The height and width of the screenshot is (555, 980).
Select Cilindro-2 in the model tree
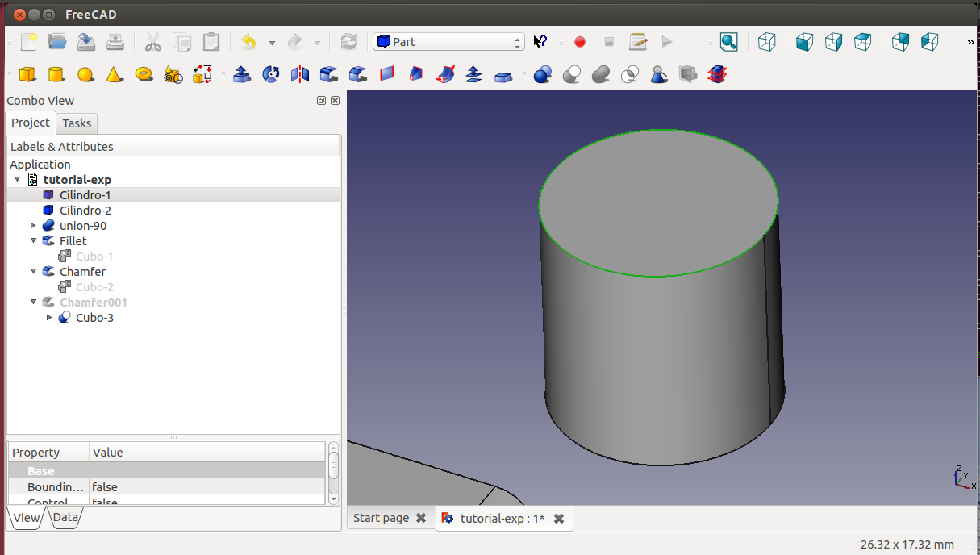click(x=85, y=211)
